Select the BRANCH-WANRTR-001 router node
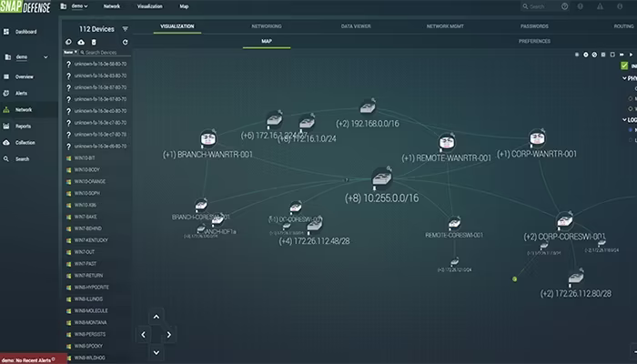Viewport: 637px width, 364px height. [x=208, y=139]
